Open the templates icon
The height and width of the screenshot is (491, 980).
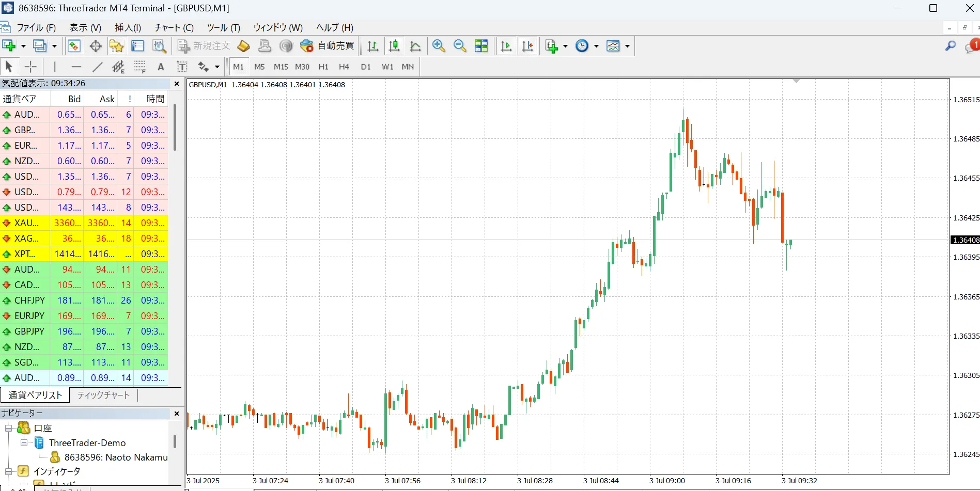[x=613, y=46]
